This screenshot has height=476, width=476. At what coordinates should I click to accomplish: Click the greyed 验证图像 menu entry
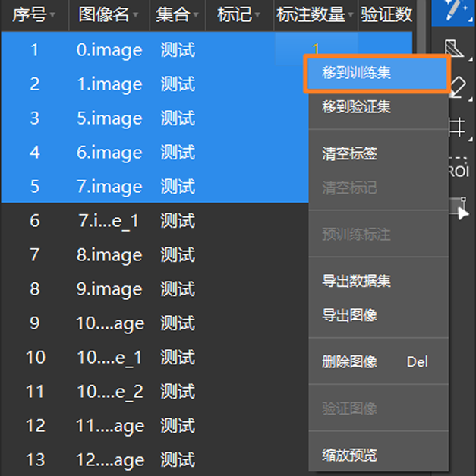(x=378, y=408)
